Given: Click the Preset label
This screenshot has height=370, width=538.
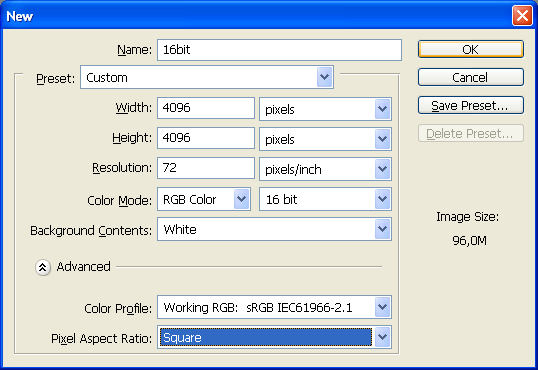Looking at the screenshot, I should pyautogui.click(x=56, y=79).
